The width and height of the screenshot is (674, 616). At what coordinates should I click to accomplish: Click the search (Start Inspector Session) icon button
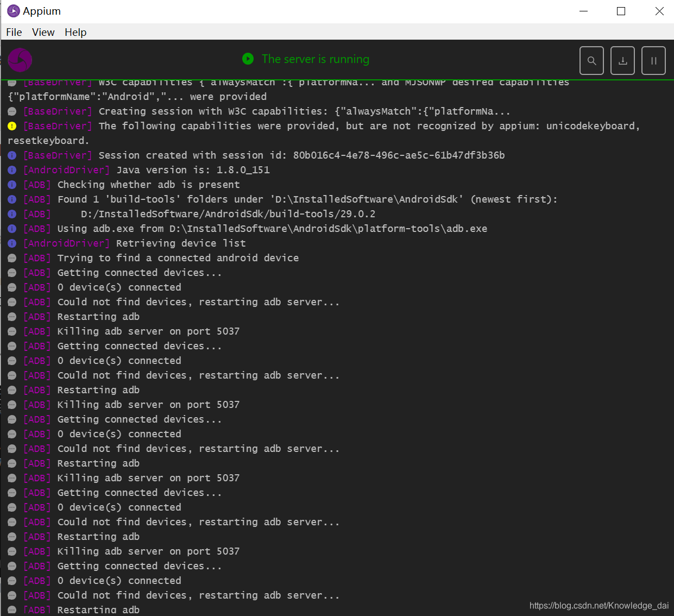click(x=592, y=60)
